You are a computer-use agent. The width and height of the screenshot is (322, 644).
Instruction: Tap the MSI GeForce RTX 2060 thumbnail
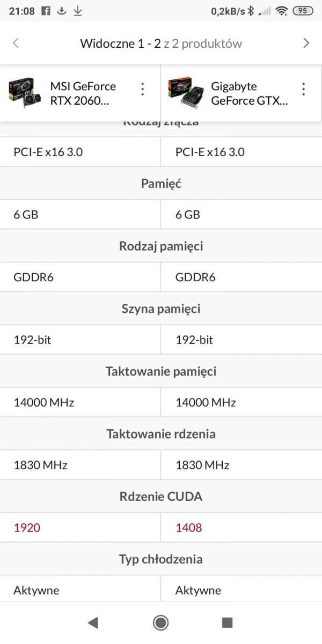click(25, 92)
